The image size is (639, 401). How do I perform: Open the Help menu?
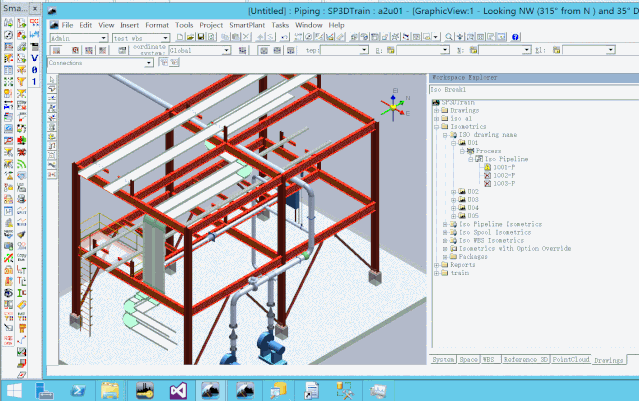[337, 25]
